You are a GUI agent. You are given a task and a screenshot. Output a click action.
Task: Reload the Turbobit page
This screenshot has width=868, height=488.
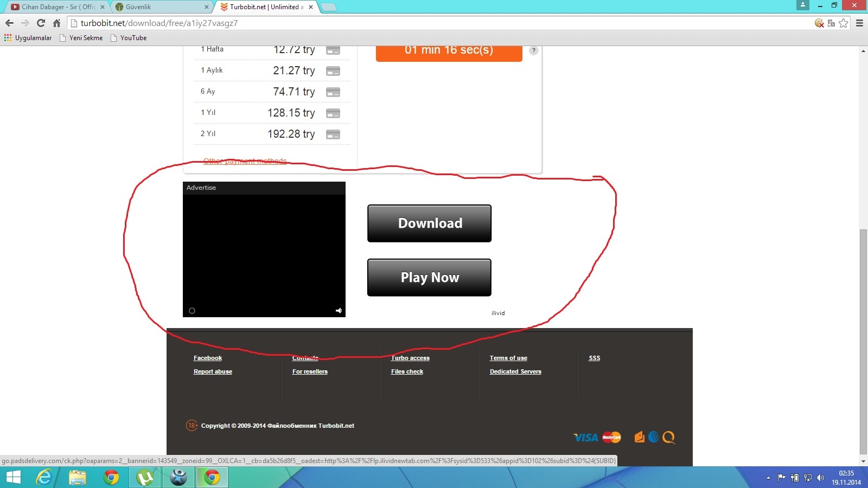pos(41,23)
